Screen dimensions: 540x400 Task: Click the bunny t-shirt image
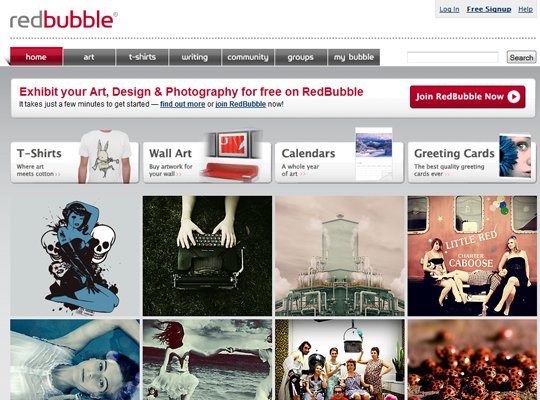104,157
